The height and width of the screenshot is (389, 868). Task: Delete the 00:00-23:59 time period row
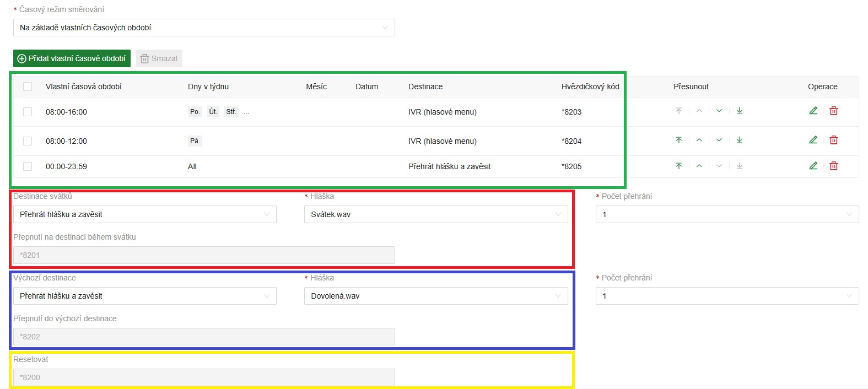(x=833, y=166)
